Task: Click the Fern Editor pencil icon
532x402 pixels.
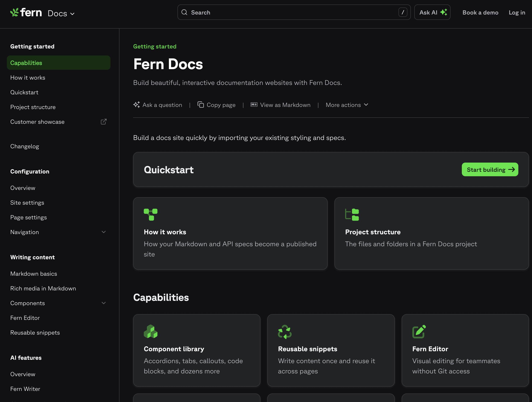Action: tap(419, 332)
